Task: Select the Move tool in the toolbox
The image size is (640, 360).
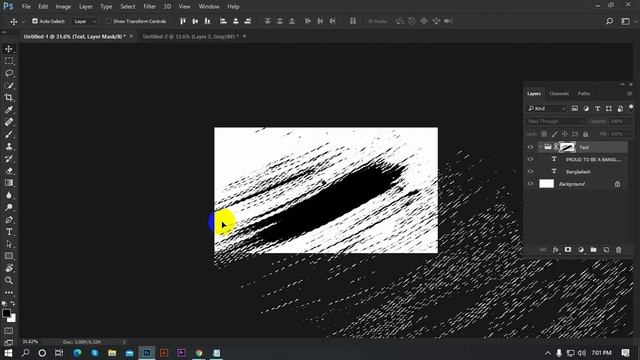Action: [x=9, y=49]
